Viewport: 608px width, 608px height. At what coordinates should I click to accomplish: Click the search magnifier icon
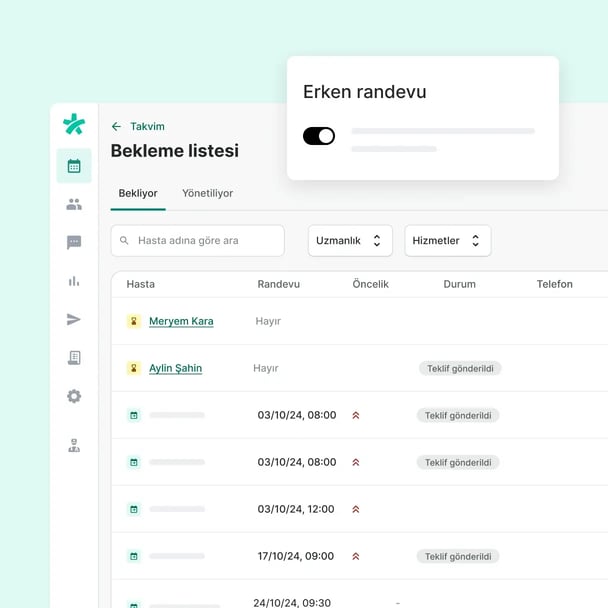[x=124, y=240]
